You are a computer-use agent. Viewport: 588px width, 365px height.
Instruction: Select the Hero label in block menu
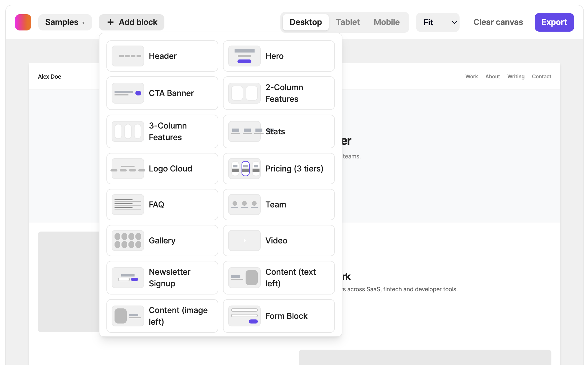(274, 56)
